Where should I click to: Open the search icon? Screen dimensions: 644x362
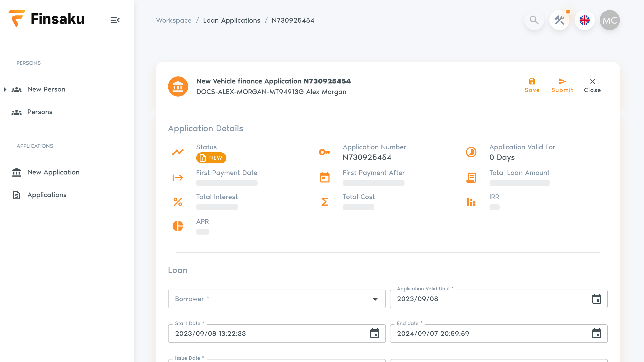click(534, 20)
